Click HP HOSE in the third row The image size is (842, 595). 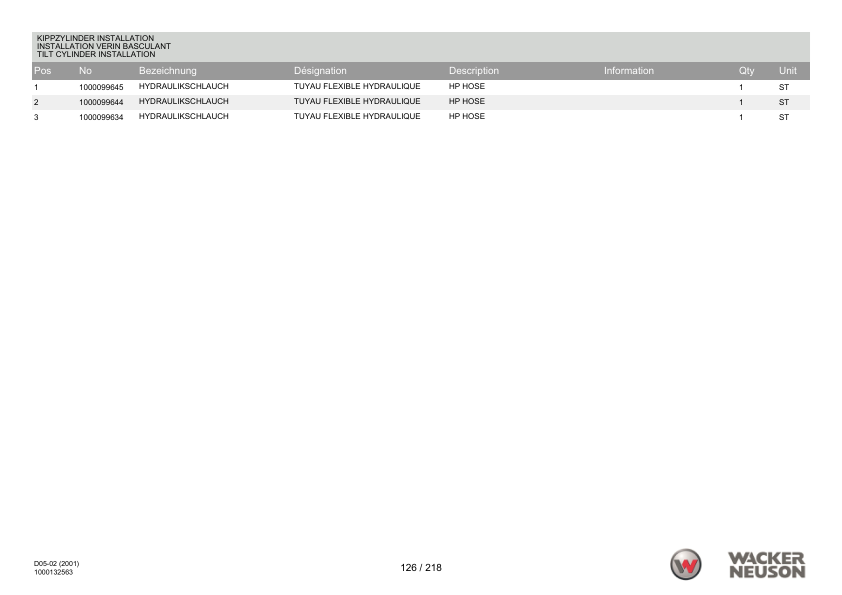pyautogui.click(x=466, y=117)
